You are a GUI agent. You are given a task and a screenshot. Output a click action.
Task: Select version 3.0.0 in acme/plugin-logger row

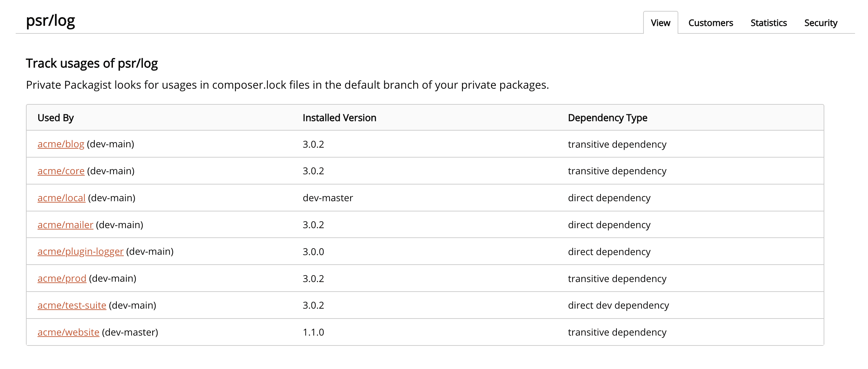tap(313, 252)
